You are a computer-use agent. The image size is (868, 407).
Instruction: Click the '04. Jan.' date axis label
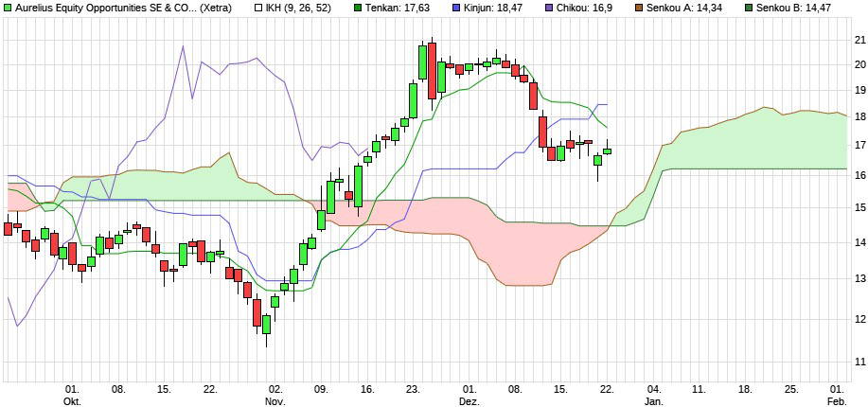(x=653, y=396)
